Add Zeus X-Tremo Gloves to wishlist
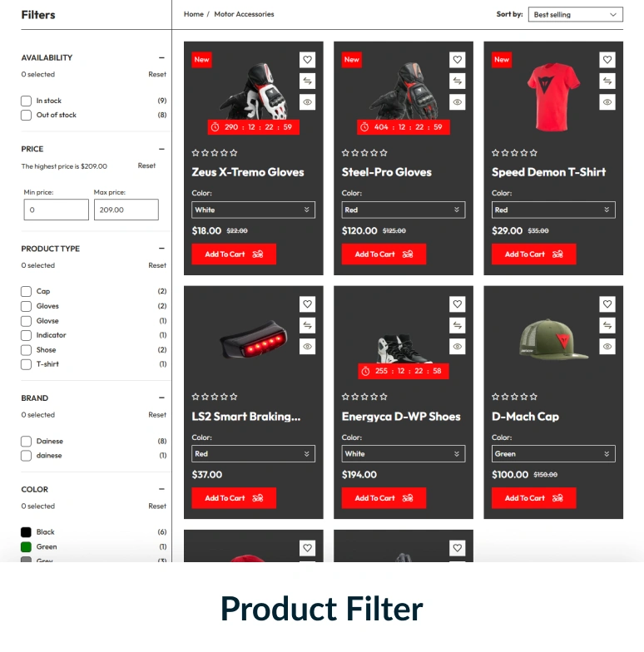The width and height of the screenshot is (644, 652). point(307,60)
